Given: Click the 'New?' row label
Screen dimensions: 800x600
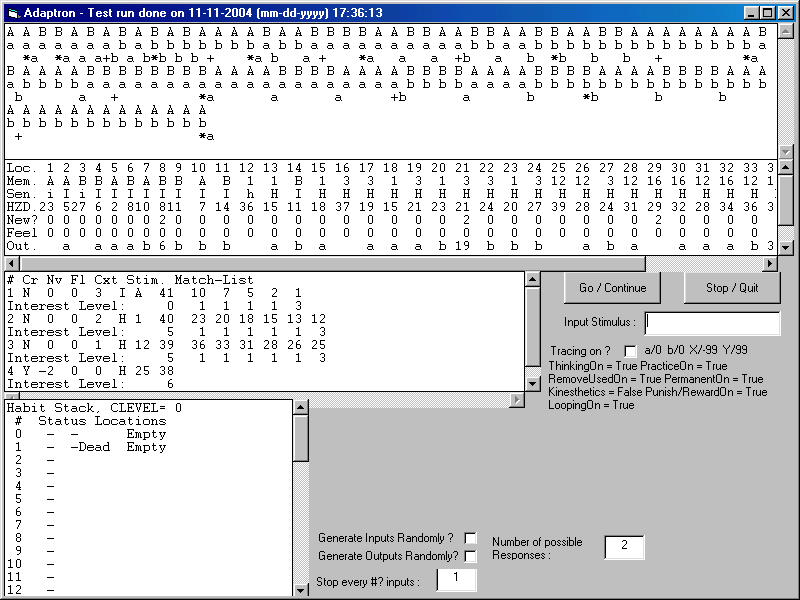Looking at the screenshot, I should [22, 220].
